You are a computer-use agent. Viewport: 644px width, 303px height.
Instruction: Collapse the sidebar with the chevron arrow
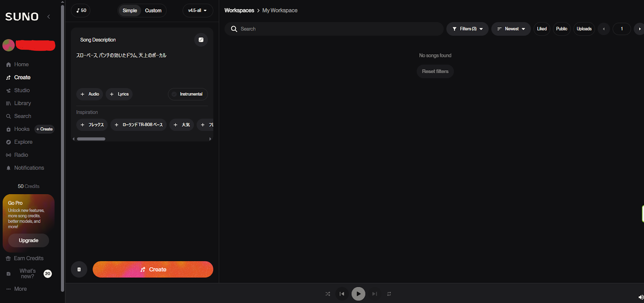coord(49,16)
